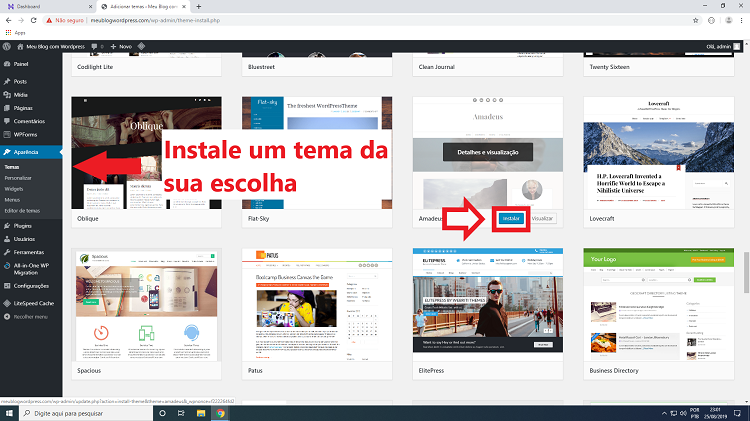Open Apps bookmarks shortcut
Viewport: 750px width, 421px height.
16,33
